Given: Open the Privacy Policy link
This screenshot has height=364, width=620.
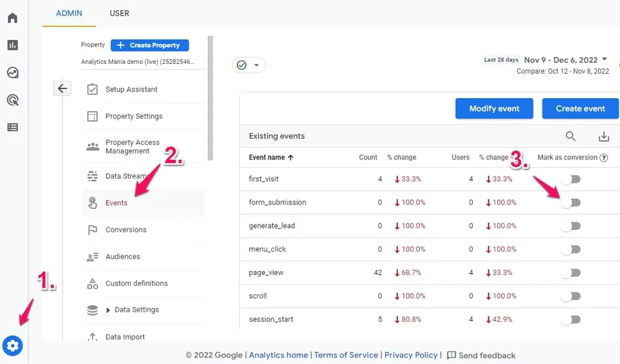Looking at the screenshot, I should [x=411, y=355].
